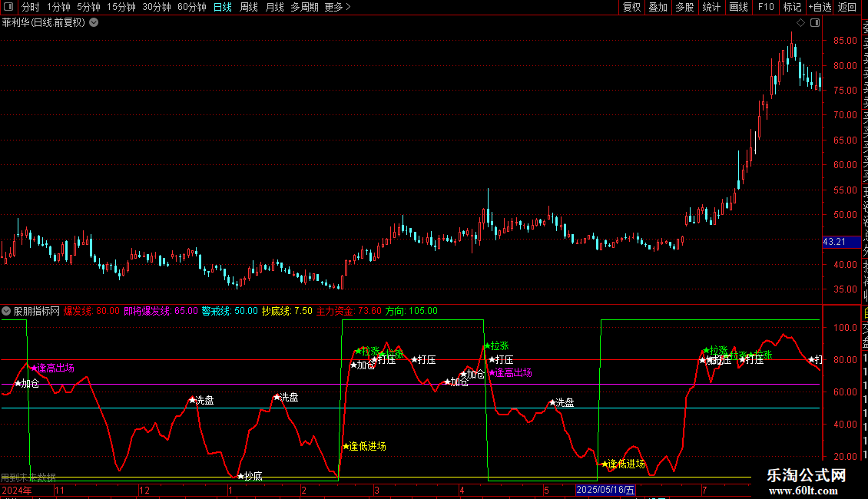This screenshot has height=499, width=868.
Task: Open the 更多 periods expander
Action: [338, 7]
